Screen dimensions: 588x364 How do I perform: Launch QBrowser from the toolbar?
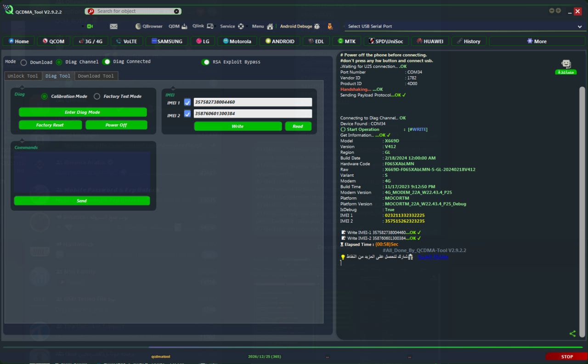(x=149, y=26)
